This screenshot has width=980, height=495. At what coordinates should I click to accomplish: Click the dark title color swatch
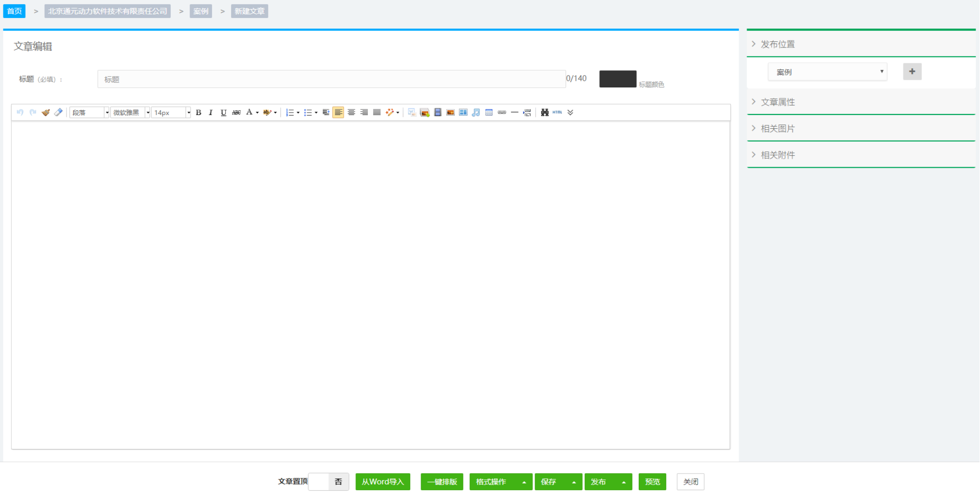[617, 79]
